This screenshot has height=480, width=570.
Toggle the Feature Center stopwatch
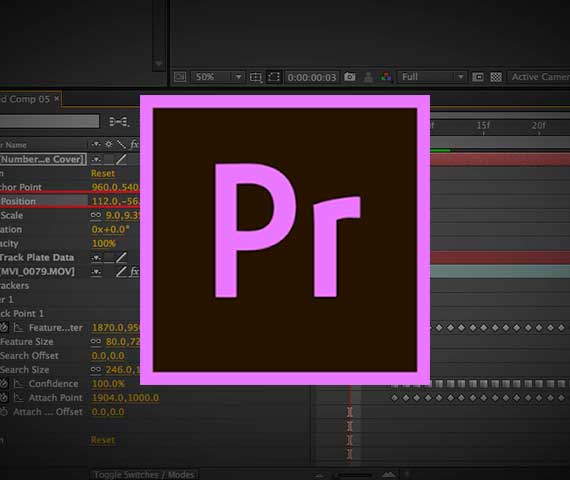click(4, 327)
